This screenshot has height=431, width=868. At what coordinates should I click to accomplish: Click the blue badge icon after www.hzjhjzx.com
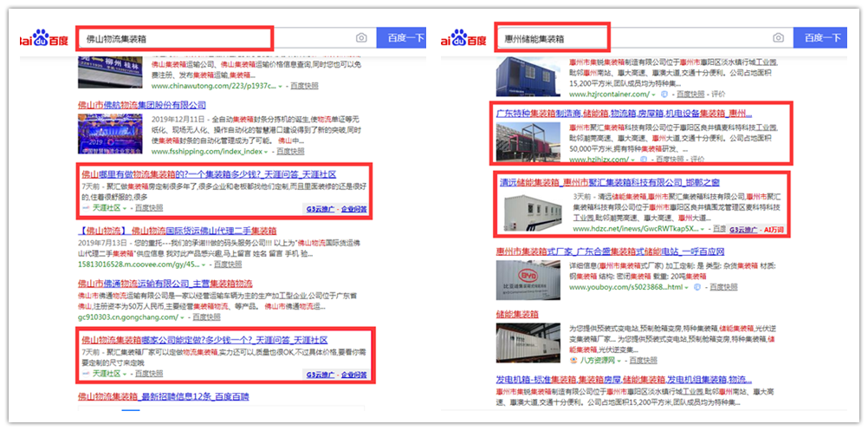click(x=644, y=160)
